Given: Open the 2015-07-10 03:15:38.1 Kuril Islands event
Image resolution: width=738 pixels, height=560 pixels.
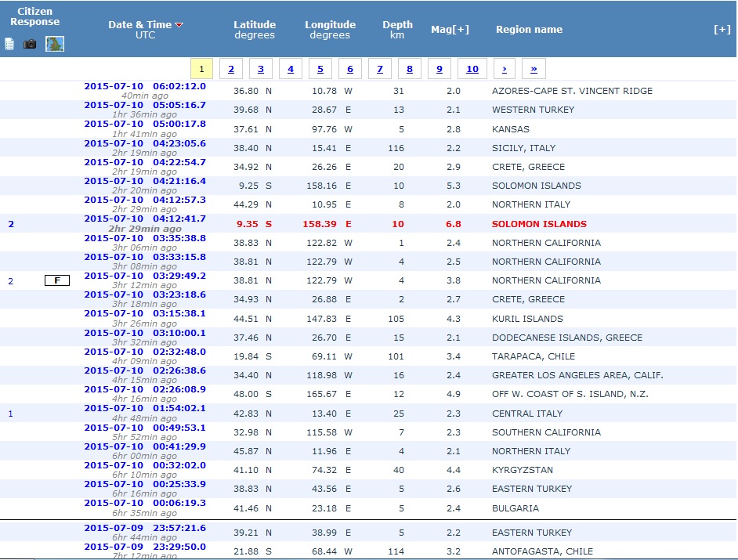Looking at the screenshot, I should click(145, 313).
